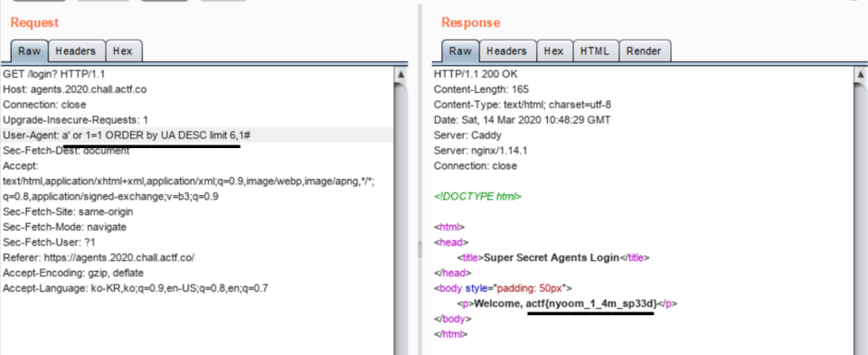Open the Response Render tab
Image resolution: width=868 pixels, height=355 pixels.
pos(644,51)
